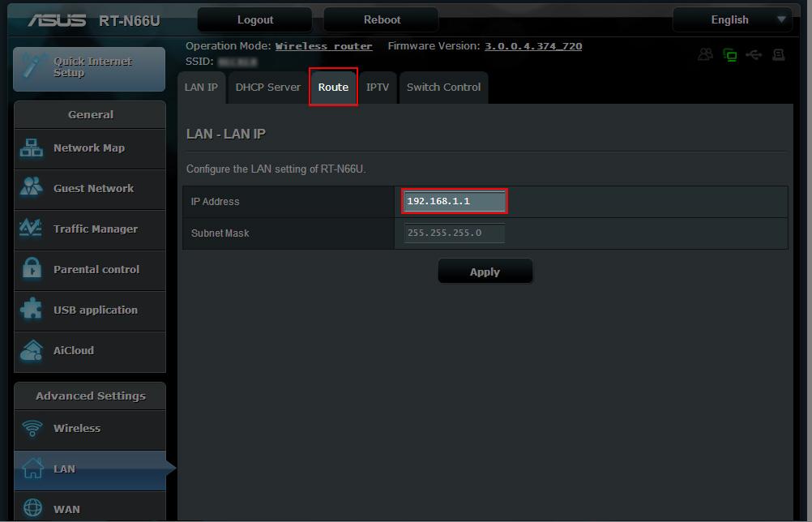Screen dimensions: 812x522
Task: Open Parental control page
Action: click(x=90, y=269)
